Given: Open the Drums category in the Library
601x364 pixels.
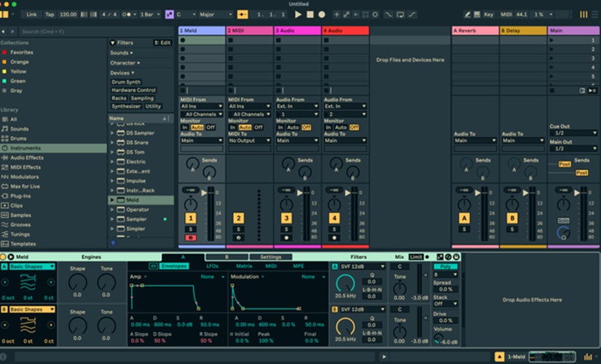Looking at the screenshot, I should click(20, 138).
